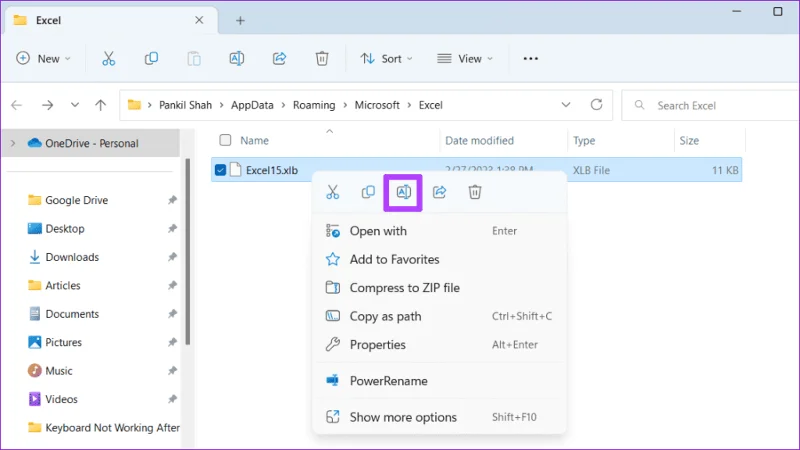The width and height of the screenshot is (800, 450).
Task: Navigate to Microsoft in the breadcrumb
Action: (x=377, y=105)
